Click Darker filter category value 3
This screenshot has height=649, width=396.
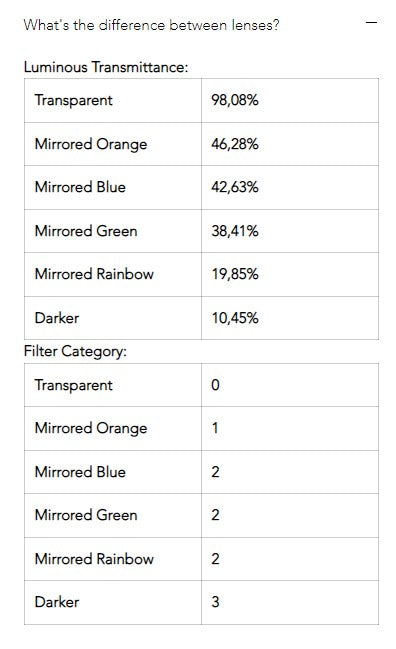pyautogui.click(x=215, y=602)
